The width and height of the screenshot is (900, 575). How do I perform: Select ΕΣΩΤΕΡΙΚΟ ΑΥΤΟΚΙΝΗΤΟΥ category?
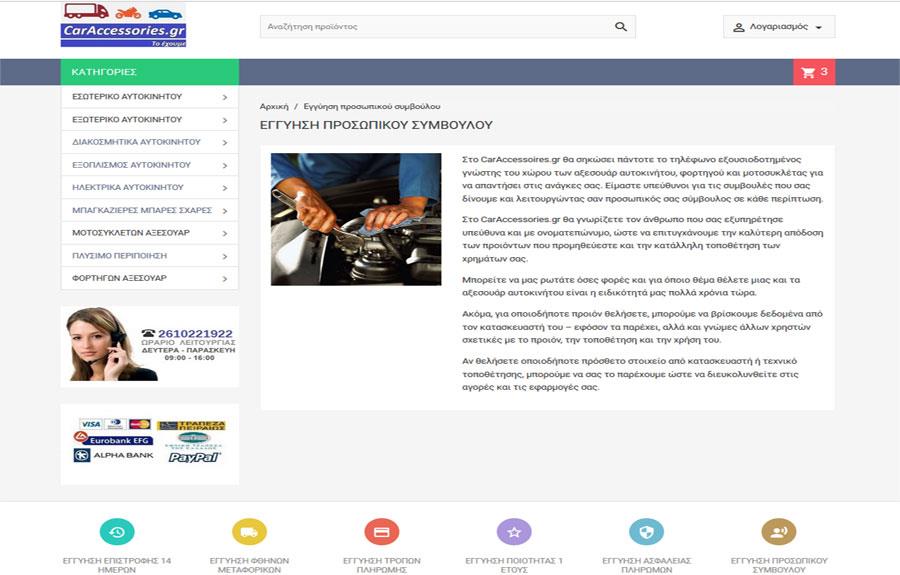(x=127, y=96)
